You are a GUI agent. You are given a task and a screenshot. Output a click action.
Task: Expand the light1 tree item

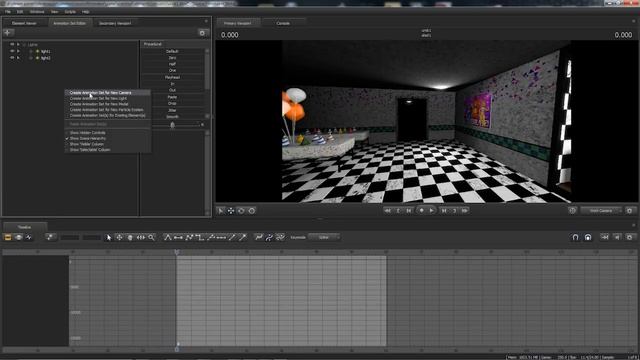(31, 51)
